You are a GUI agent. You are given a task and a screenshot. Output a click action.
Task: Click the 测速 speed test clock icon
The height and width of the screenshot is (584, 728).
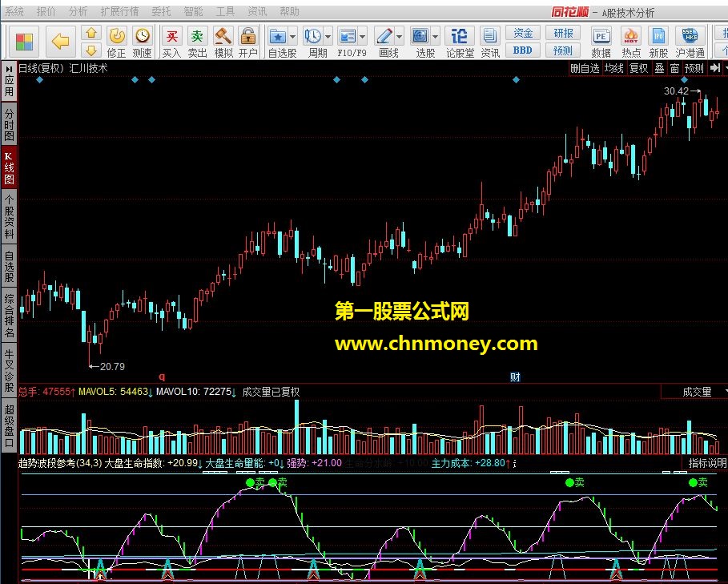click(x=142, y=42)
